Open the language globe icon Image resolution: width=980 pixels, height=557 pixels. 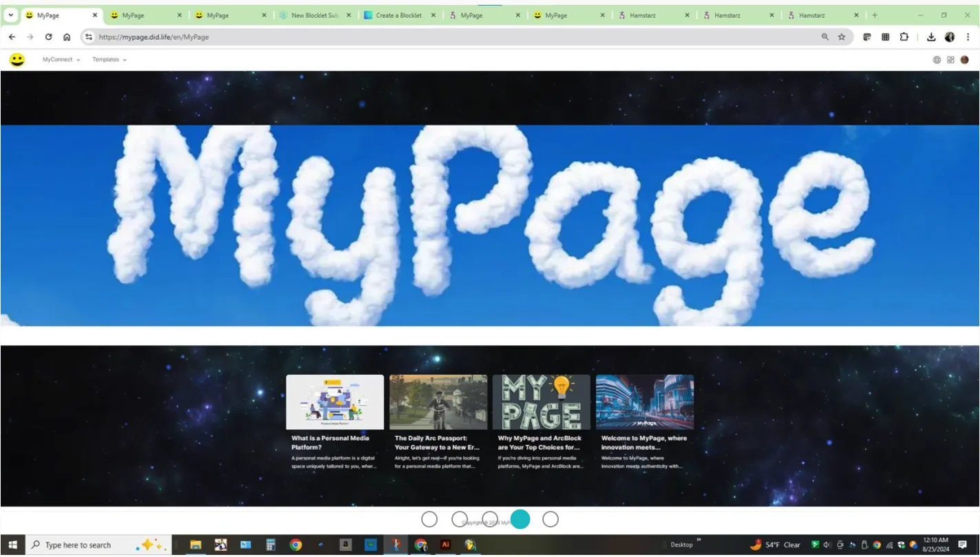(x=937, y=60)
